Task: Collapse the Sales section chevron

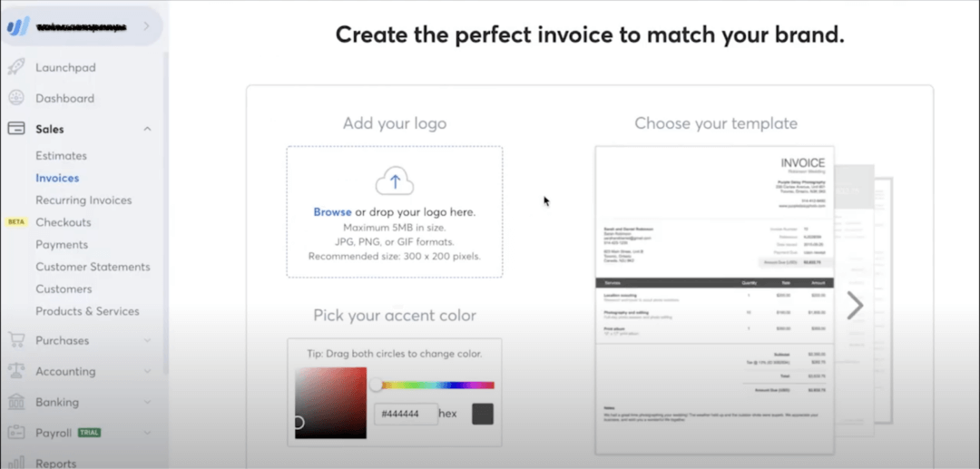Action: pos(147,129)
